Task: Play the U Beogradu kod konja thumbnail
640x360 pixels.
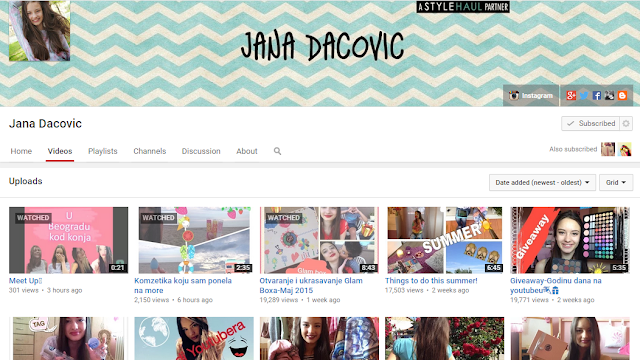Action: click(69, 240)
